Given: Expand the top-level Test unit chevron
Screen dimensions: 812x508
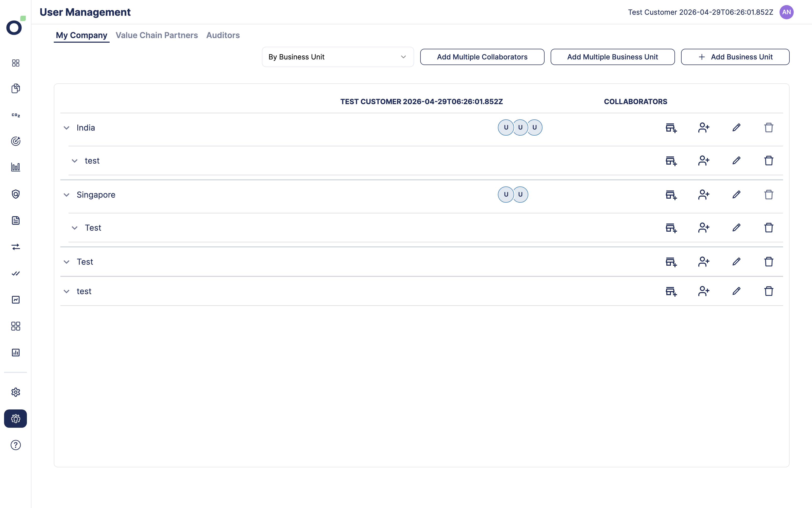Looking at the screenshot, I should (66, 262).
